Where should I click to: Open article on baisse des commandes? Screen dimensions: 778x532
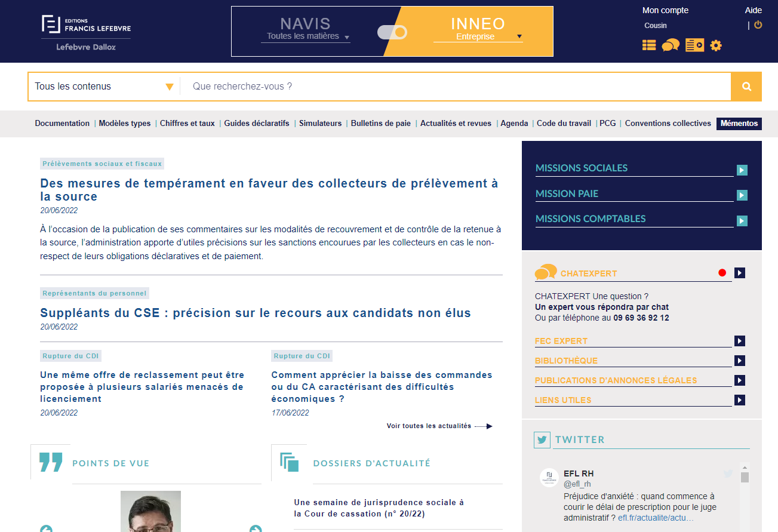382,387
